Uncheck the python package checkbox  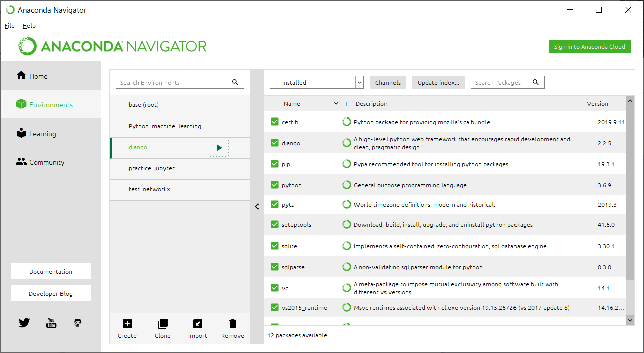pos(274,185)
